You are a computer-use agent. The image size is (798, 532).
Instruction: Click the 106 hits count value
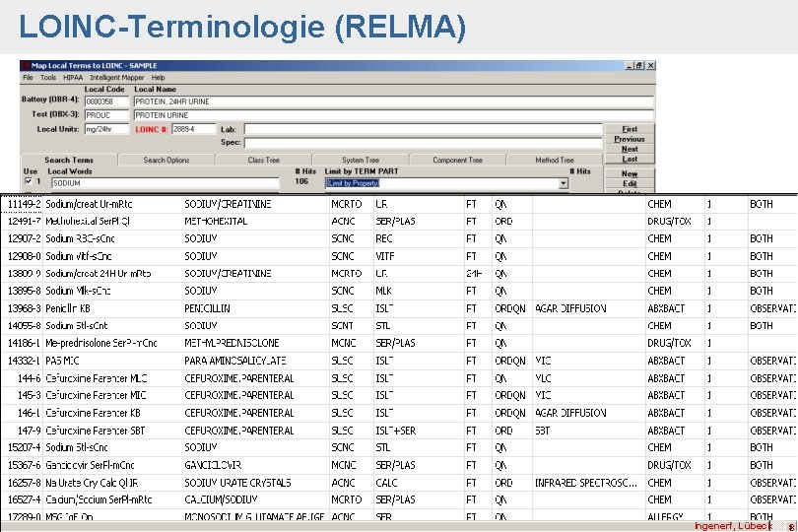tap(301, 181)
